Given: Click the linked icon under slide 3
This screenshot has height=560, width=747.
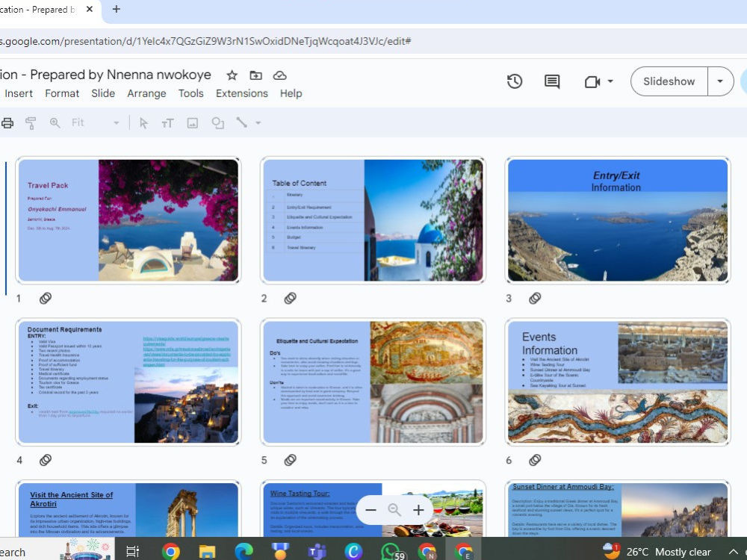Looking at the screenshot, I should [x=535, y=298].
